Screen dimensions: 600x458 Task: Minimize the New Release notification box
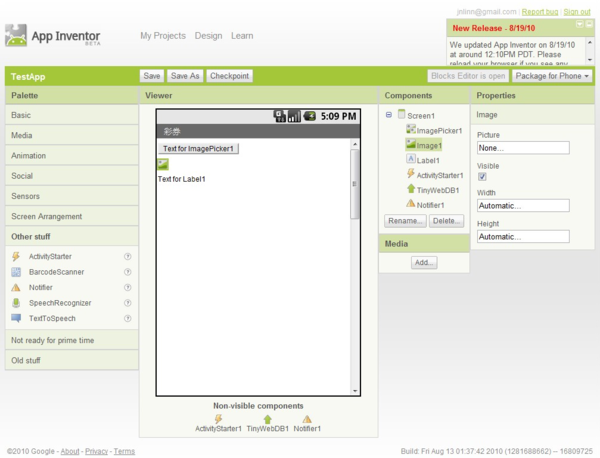coord(580,24)
